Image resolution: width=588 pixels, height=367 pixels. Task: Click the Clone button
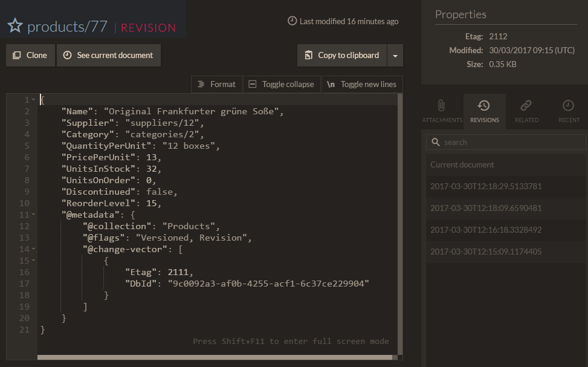tap(30, 55)
